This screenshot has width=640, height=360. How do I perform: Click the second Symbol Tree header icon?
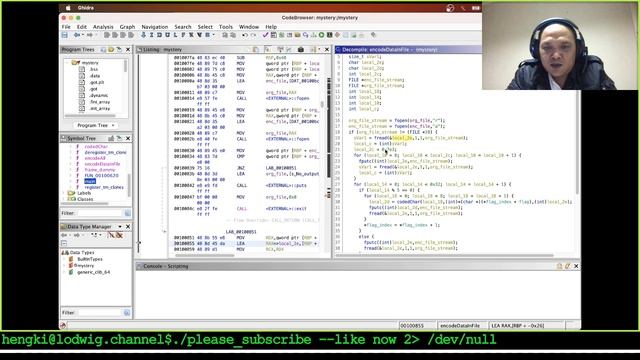tap(119, 138)
